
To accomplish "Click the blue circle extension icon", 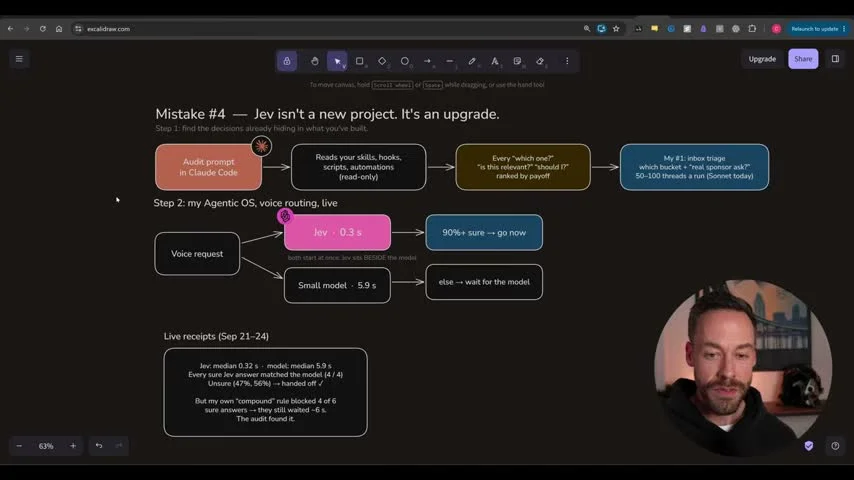I will point(671,29).
